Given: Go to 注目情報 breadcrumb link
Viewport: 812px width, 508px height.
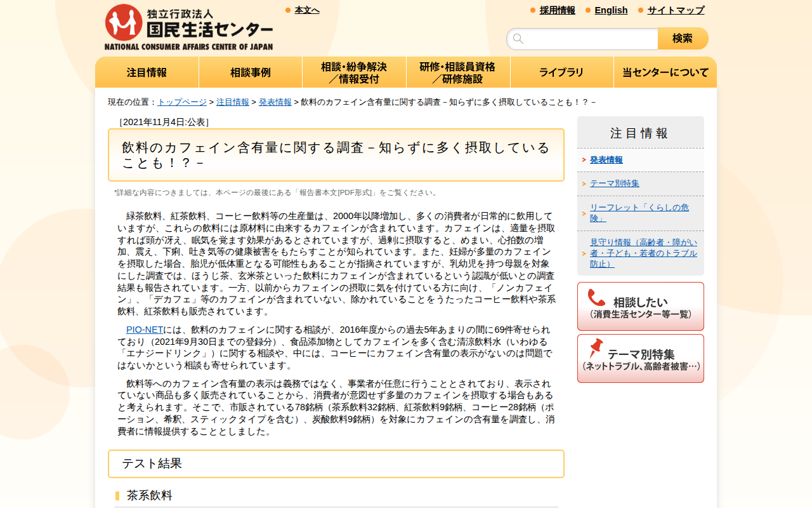Looking at the screenshot, I should [x=233, y=102].
